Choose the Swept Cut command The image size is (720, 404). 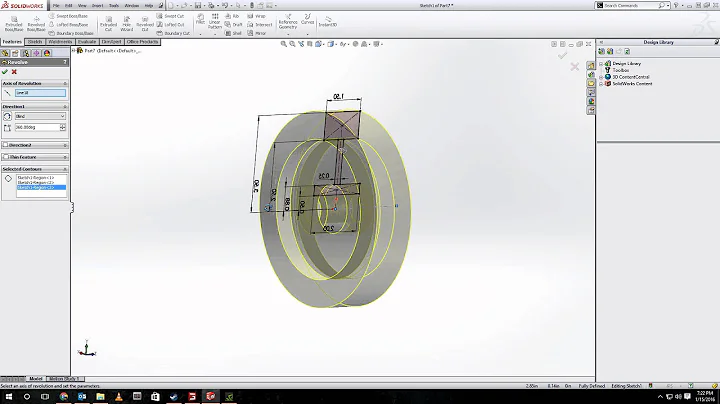coord(170,16)
